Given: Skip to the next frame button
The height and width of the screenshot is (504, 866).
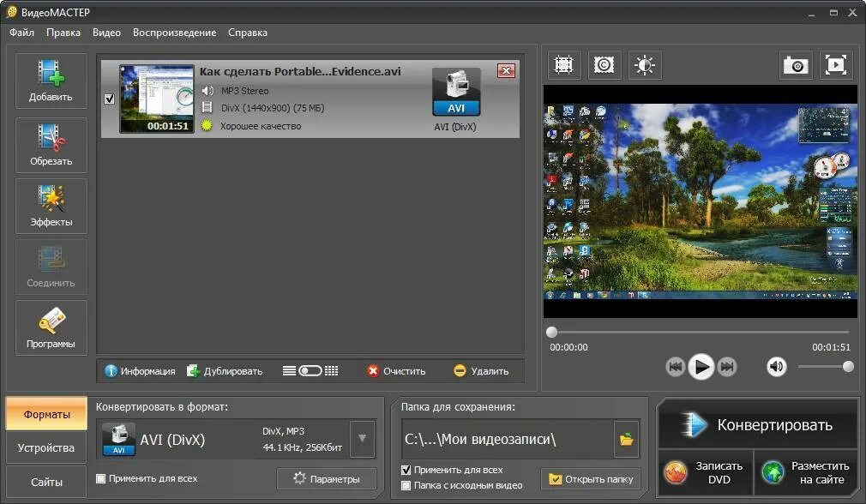Looking at the screenshot, I should (x=727, y=367).
